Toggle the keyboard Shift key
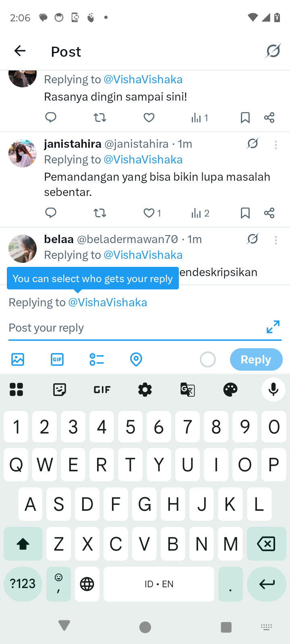Screen dimensions: 290x644 [x=23, y=544]
